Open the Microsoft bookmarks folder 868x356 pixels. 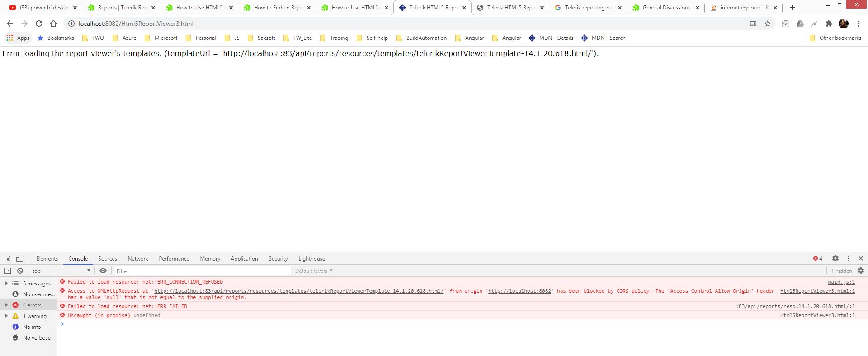pos(160,38)
